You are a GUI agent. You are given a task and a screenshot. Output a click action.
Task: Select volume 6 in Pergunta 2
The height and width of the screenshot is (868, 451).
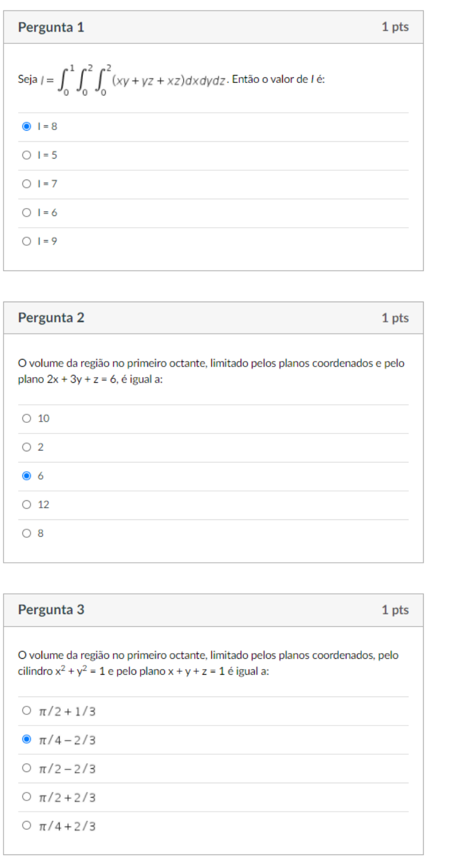[26, 476]
